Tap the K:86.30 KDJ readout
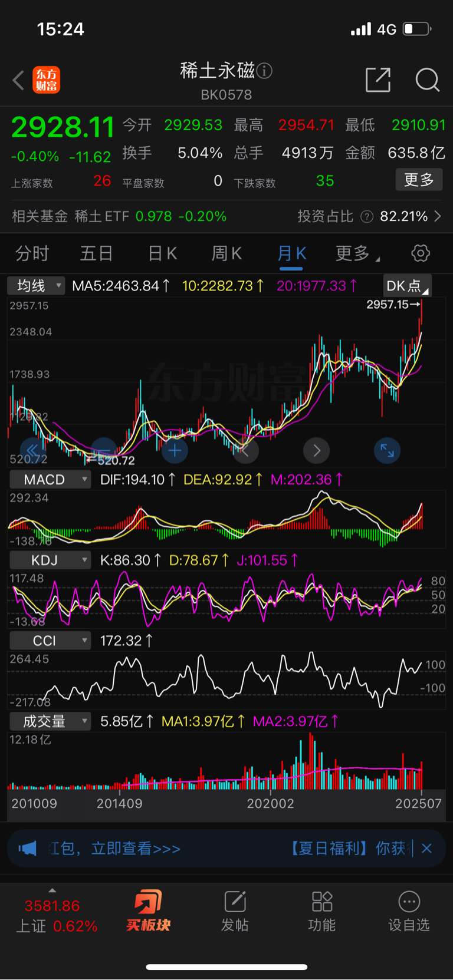Image resolution: width=453 pixels, height=980 pixels. click(x=130, y=560)
